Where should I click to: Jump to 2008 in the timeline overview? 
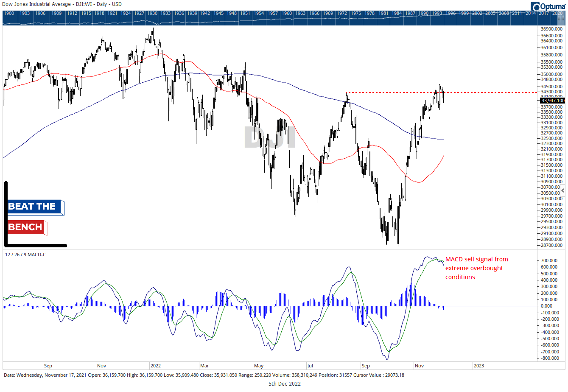click(x=504, y=13)
